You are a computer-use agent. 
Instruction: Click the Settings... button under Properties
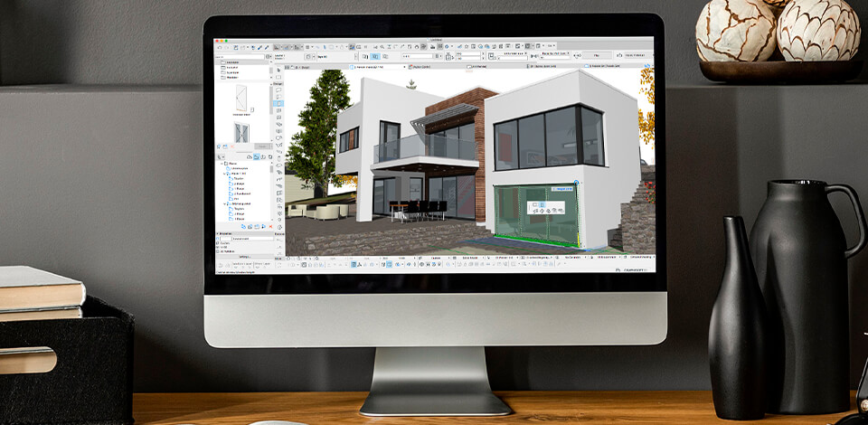pyautogui.click(x=245, y=257)
